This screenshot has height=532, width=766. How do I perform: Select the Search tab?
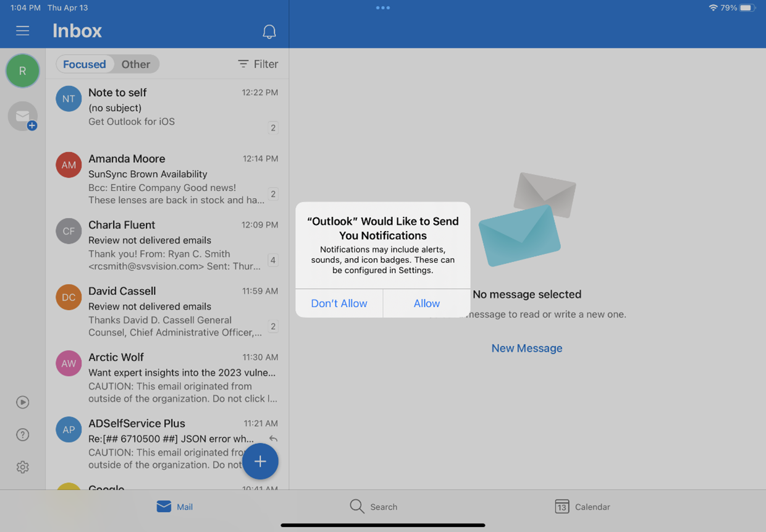(374, 507)
